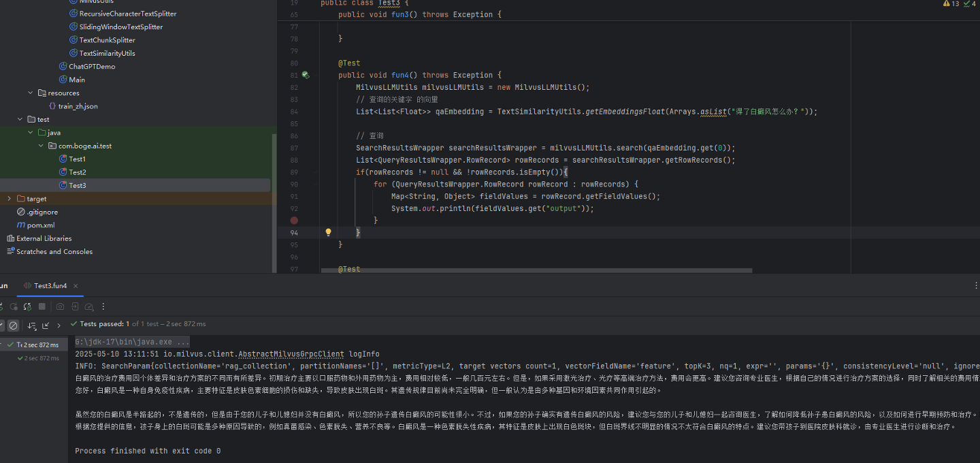
Task: Collapse the resources folder
Action: (x=30, y=93)
